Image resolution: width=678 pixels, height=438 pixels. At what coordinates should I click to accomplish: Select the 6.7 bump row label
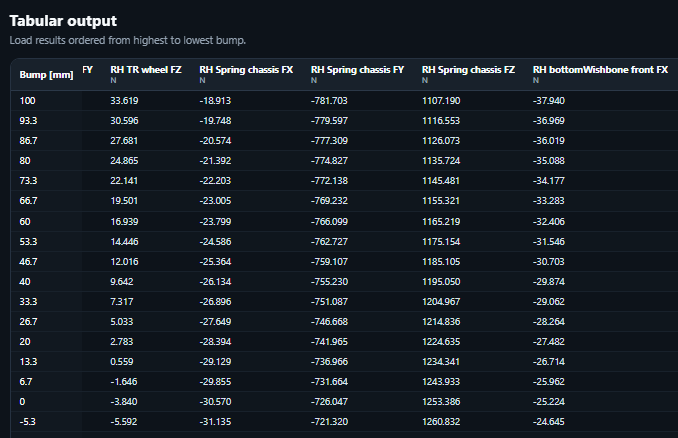point(26,382)
